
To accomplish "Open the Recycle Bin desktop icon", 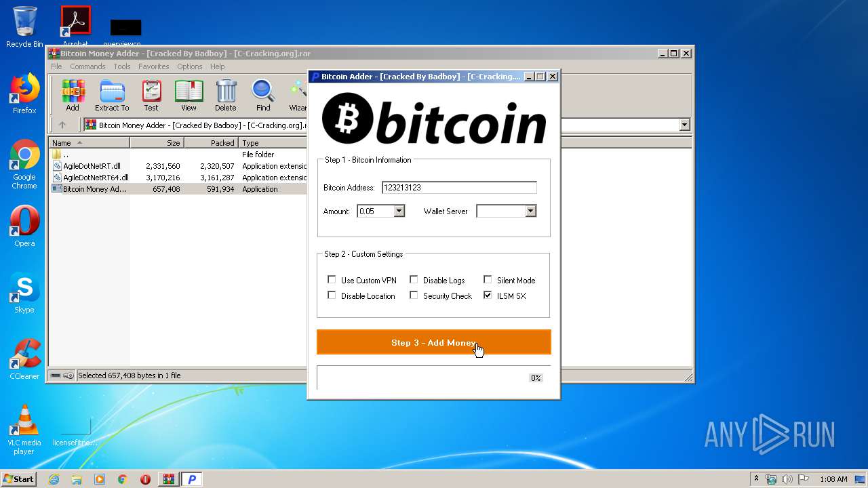I will pyautogui.click(x=24, y=27).
